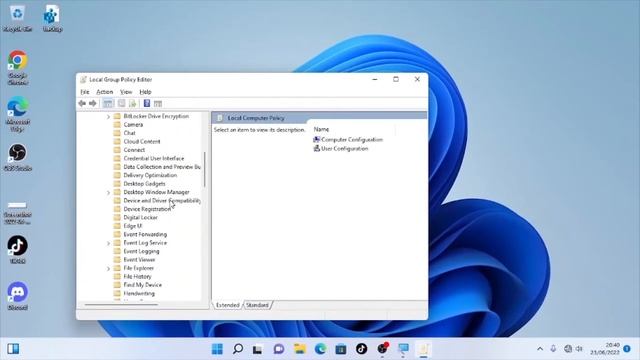Select User Configuration in list
Viewport: 640px width, 360px height.
341,149
